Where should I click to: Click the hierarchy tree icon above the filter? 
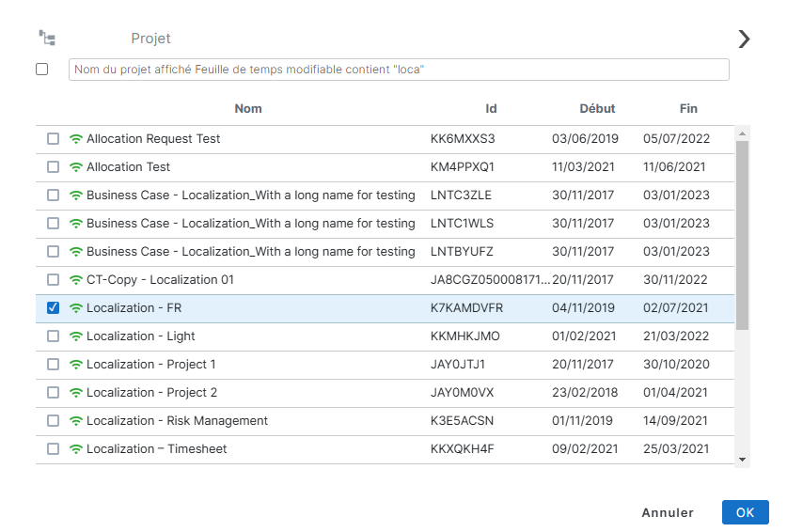47,38
